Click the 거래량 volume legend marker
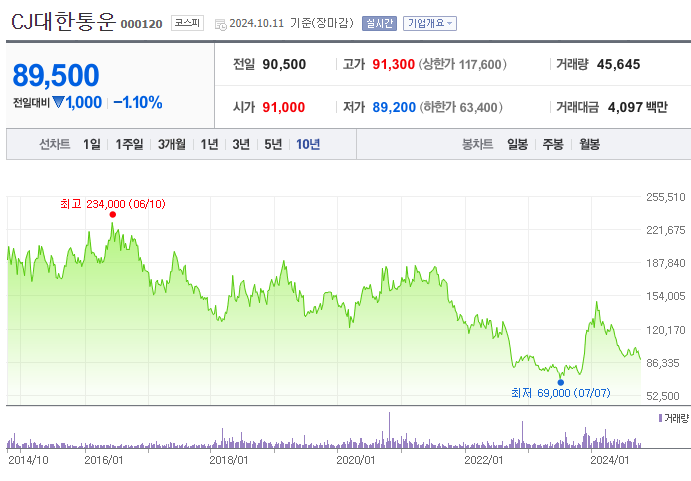This screenshot has width=691, height=481. click(x=660, y=418)
